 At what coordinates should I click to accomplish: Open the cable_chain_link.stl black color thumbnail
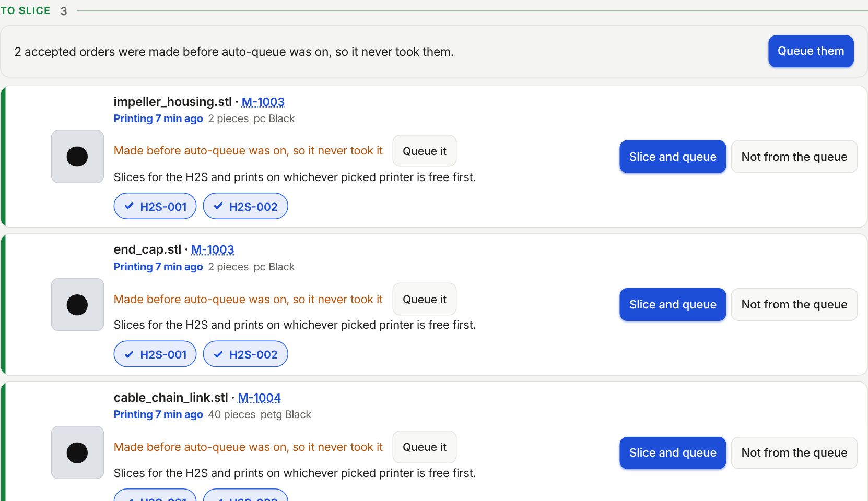click(x=77, y=452)
